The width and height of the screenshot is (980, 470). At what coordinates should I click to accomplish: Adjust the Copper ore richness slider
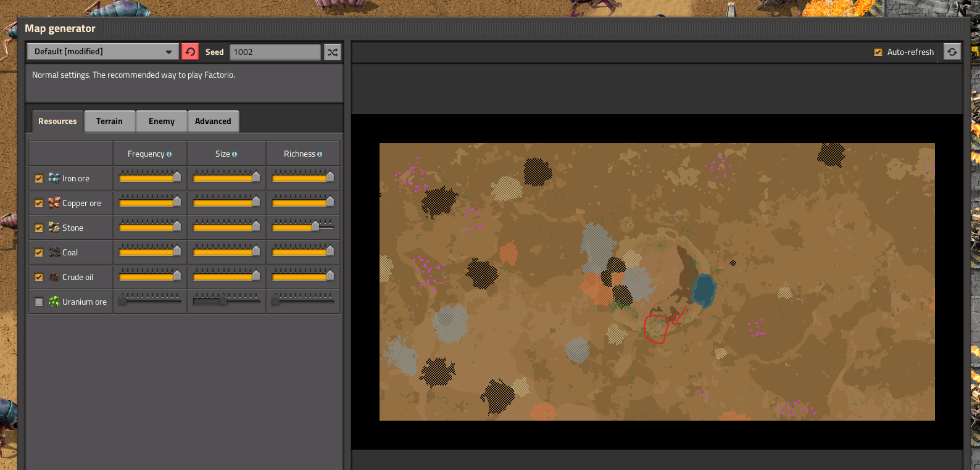(x=303, y=202)
